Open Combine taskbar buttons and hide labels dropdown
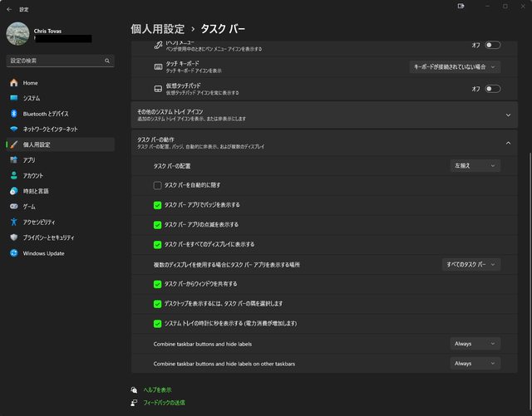This screenshot has height=416, width=532. pos(475,343)
